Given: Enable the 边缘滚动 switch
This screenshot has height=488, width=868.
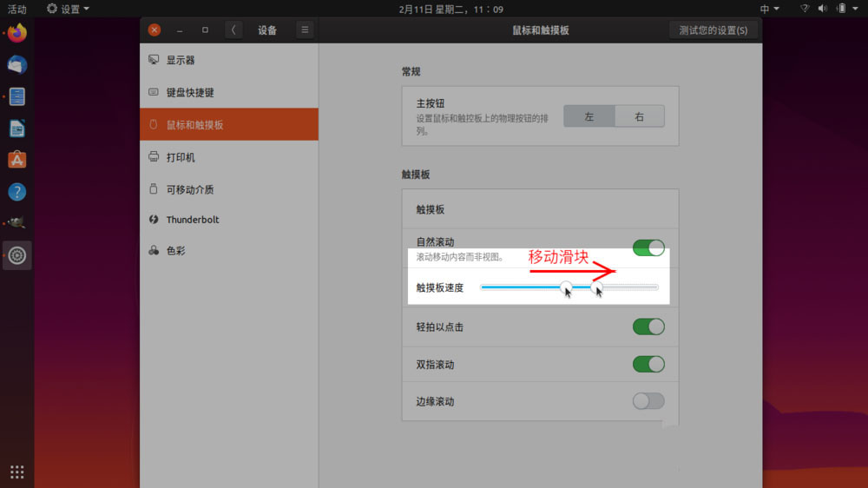Looking at the screenshot, I should (648, 401).
